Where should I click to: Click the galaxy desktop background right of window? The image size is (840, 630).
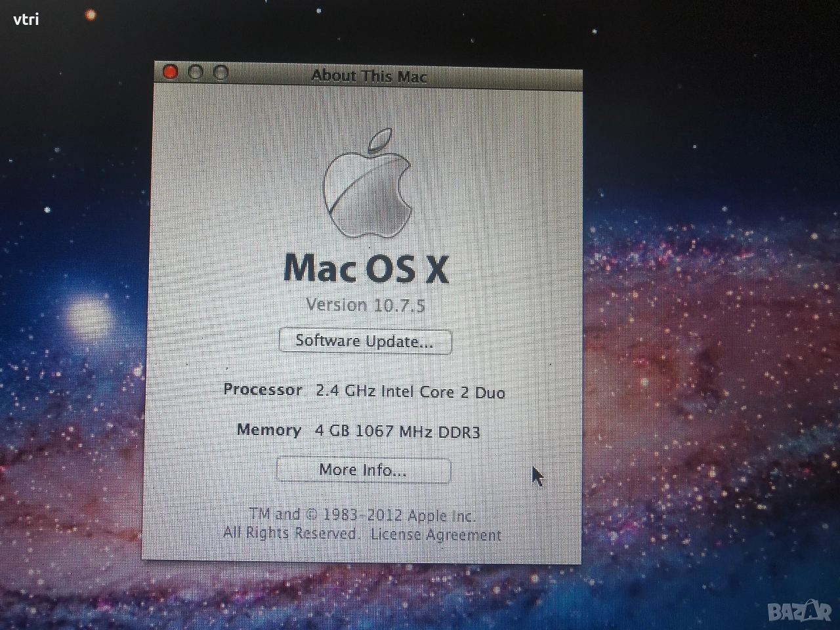[x=709, y=328]
